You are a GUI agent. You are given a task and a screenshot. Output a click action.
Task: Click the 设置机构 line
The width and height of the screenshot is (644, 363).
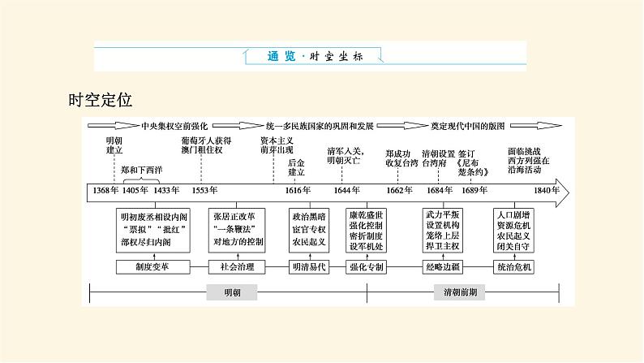443,225
